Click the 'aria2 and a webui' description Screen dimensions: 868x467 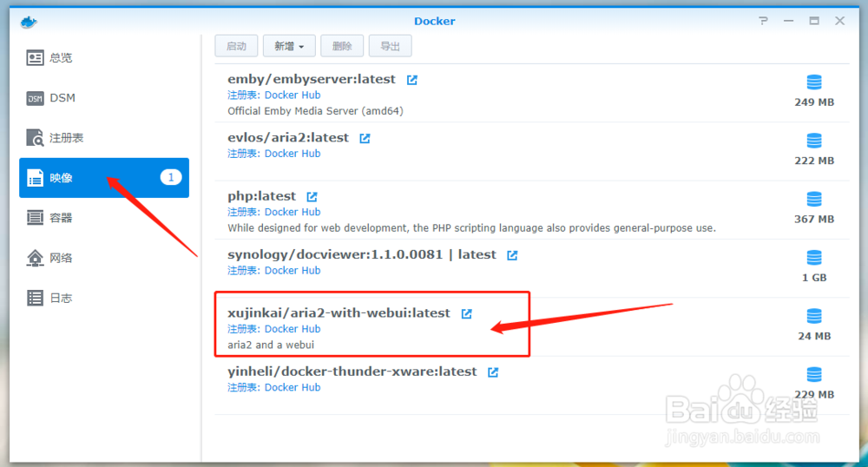click(x=271, y=345)
